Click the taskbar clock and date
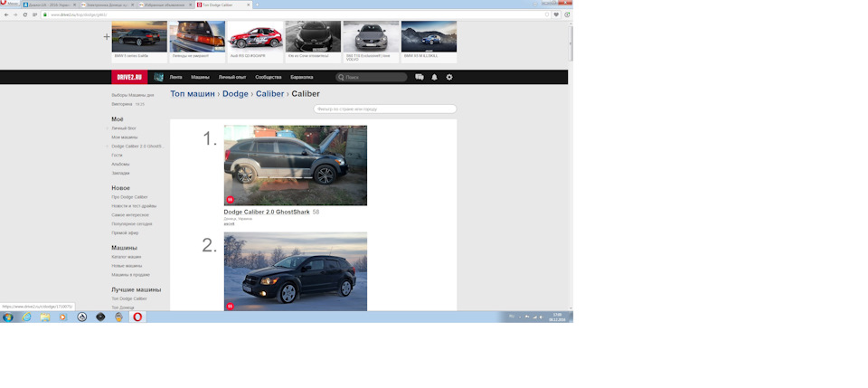The height and width of the screenshot is (388, 868). coord(557,317)
